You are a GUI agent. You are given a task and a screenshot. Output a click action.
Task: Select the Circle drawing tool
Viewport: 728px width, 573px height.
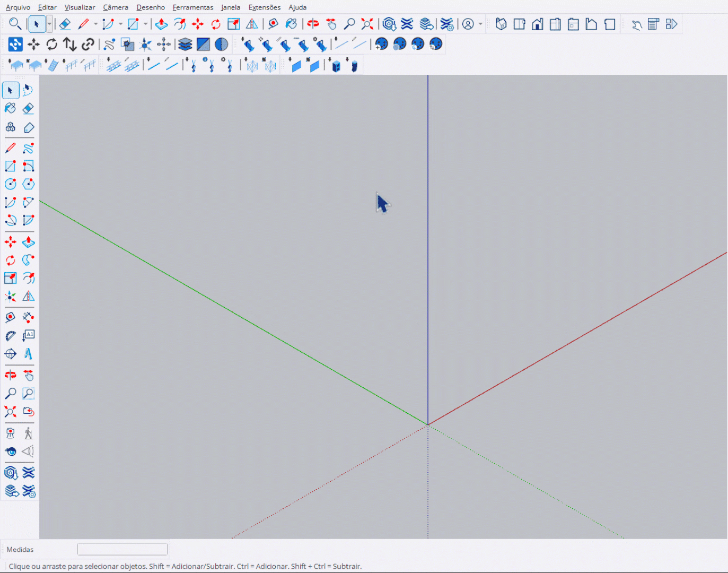10,184
